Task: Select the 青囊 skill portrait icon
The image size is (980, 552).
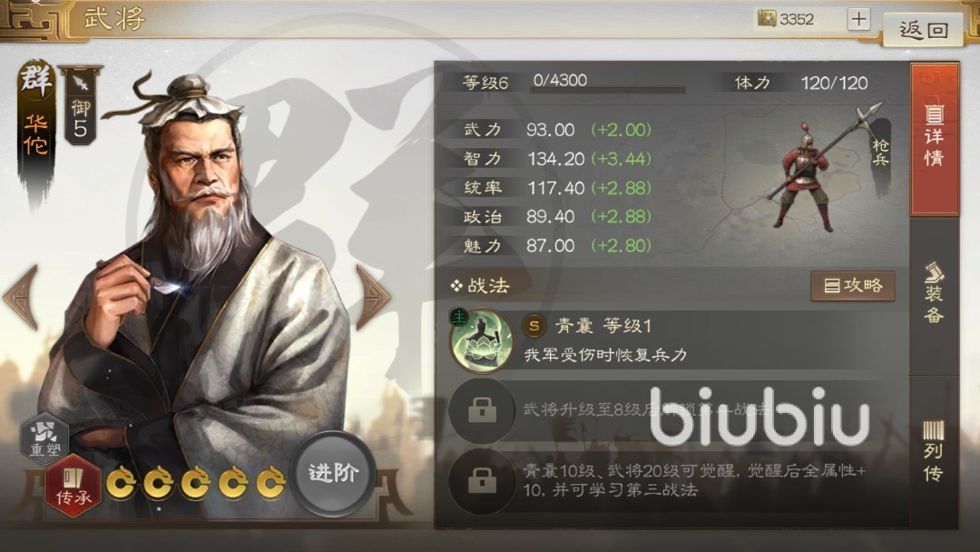Action: [x=481, y=340]
